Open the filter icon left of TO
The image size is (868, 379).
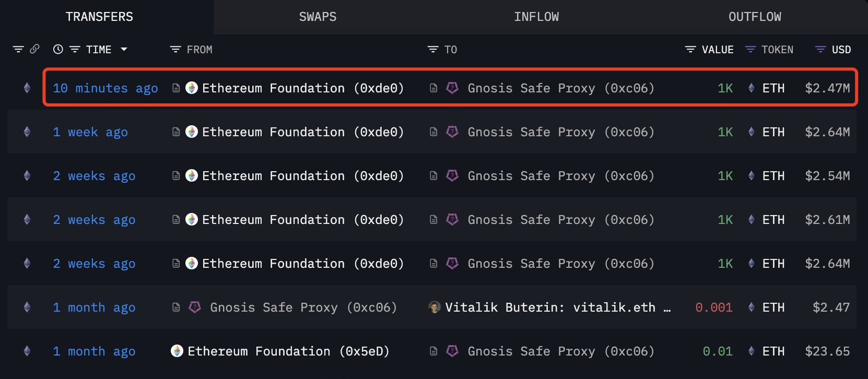(433, 49)
